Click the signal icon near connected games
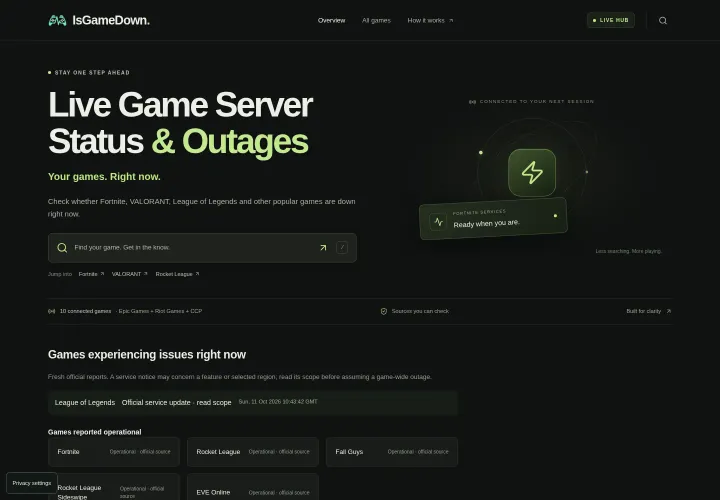Screen dimensions: 720x500 coord(51,311)
